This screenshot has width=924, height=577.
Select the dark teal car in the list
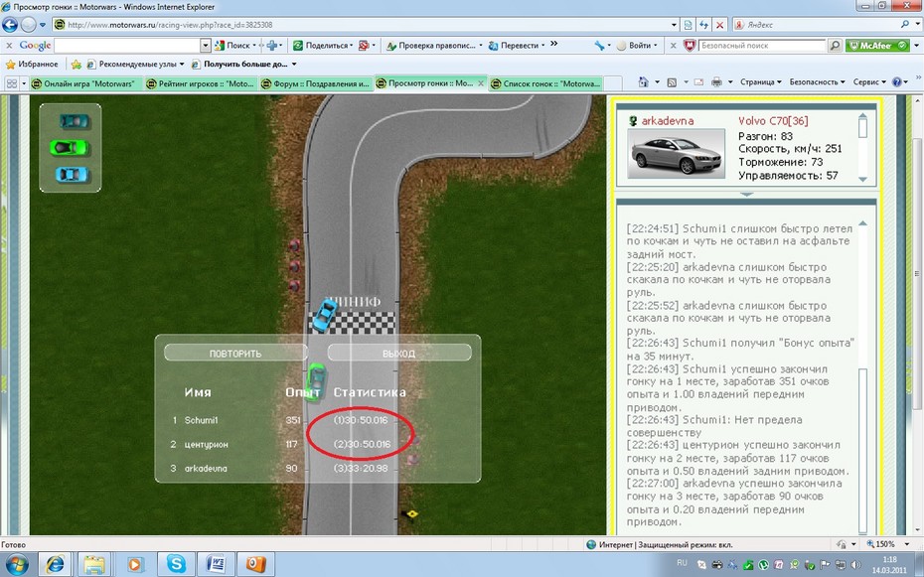tap(75, 121)
